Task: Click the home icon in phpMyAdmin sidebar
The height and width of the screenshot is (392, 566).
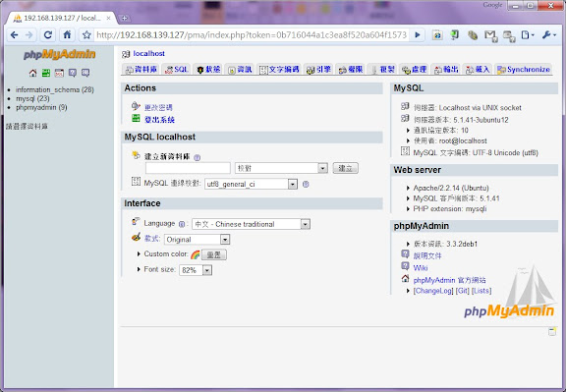Action: (x=32, y=73)
